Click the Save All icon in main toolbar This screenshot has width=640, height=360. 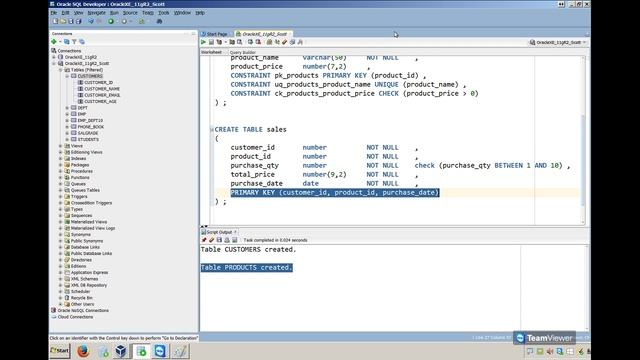[x=78, y=21]
